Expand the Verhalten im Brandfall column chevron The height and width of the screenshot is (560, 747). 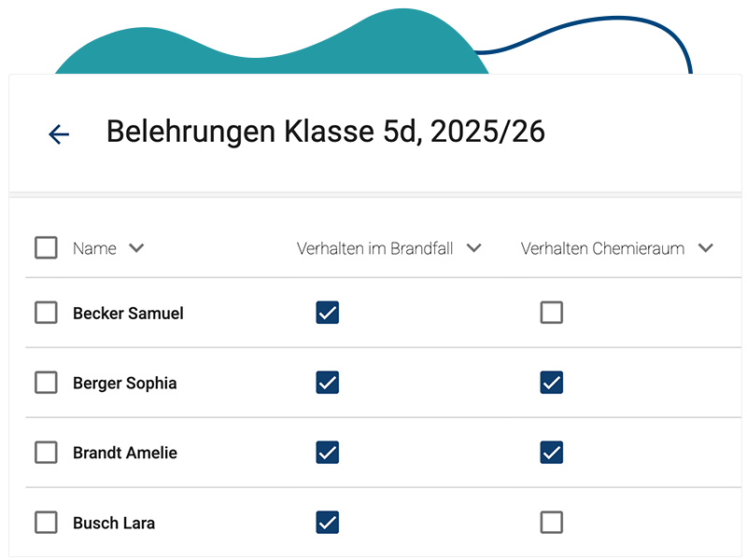(473, 248)
